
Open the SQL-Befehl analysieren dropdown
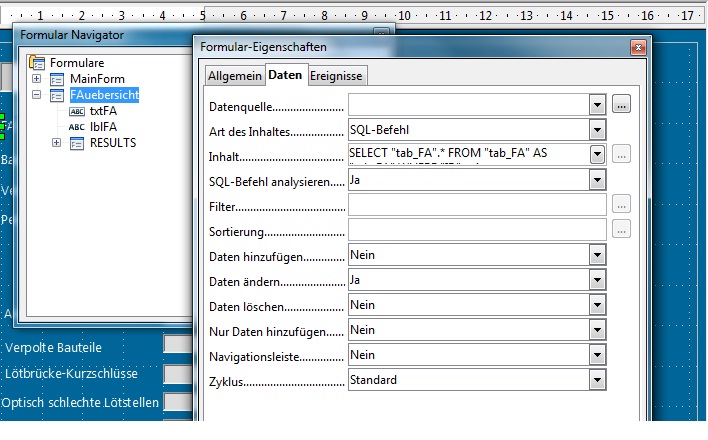pyautogui.click(x=598, y=180)
